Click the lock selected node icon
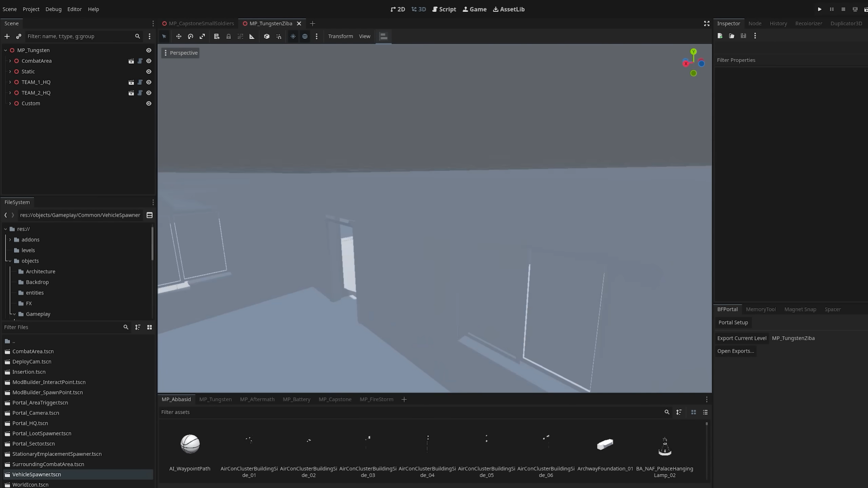This screenshot has height=488, width=868. point(229,37)
